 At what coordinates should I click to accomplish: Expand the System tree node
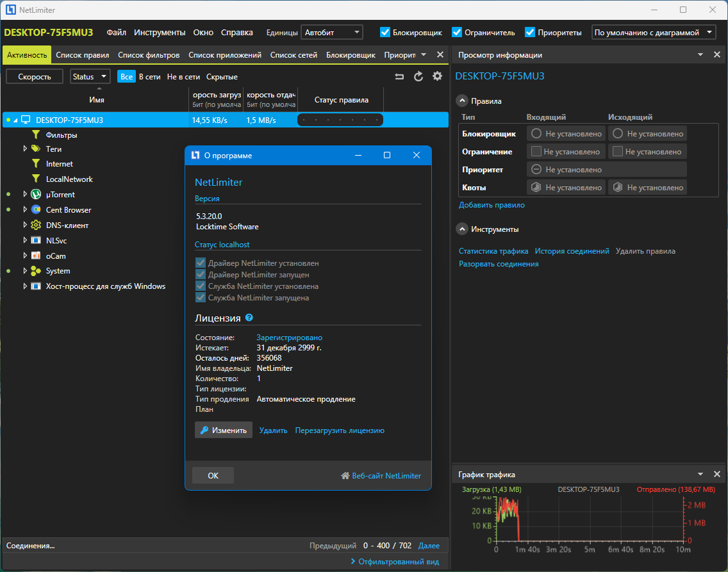coord(25,270)
